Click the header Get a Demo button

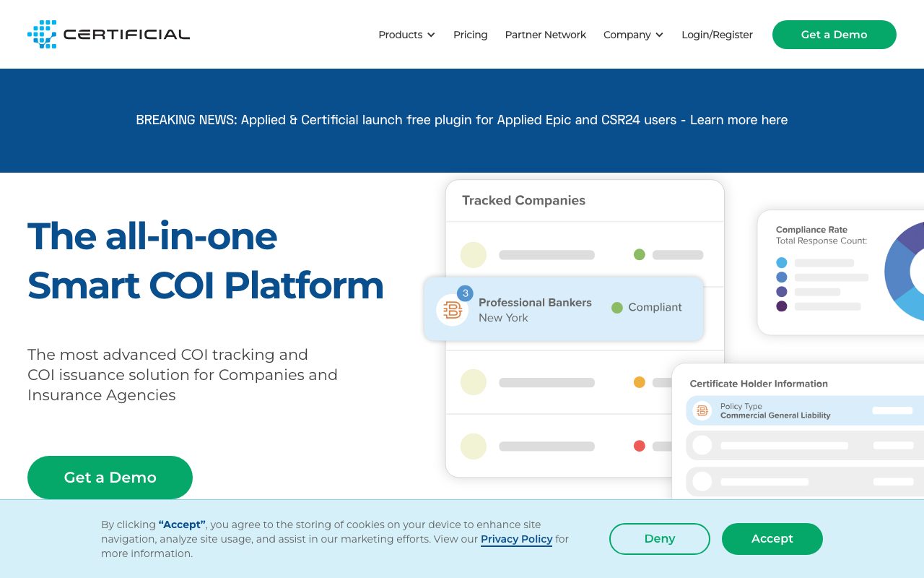click(x=834, y=35)
